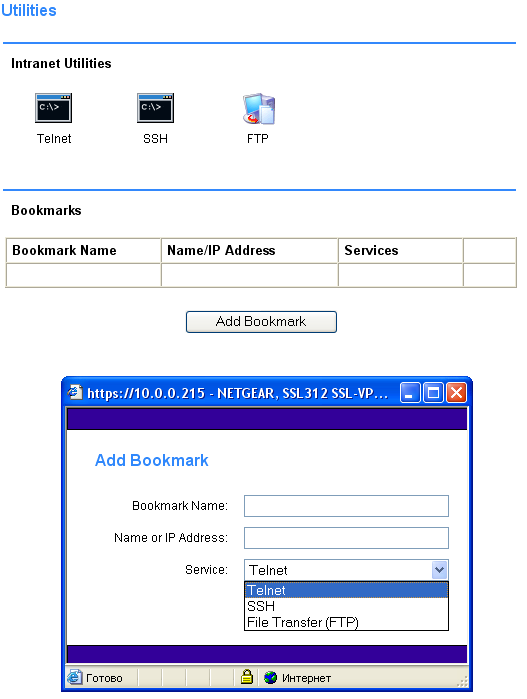Launch the SSH utility icon
The image size is (527, 699).
tap(155, 108)
